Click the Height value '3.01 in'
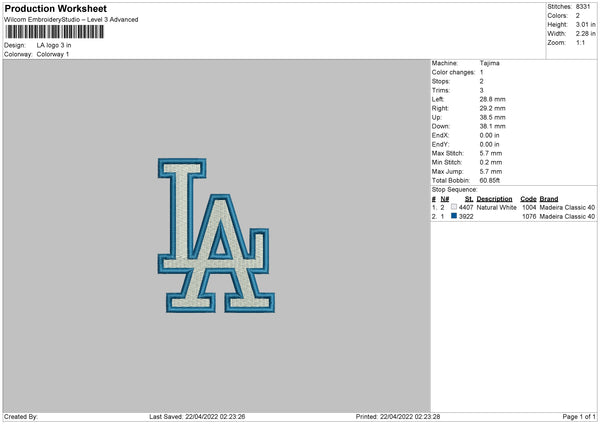600x424 pixels. 585,24
